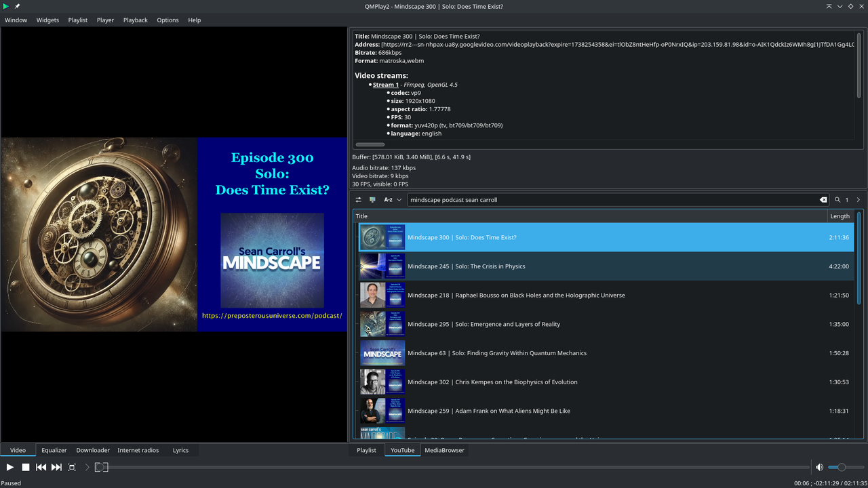Open the Options menu
The width and height of the screenshot is (868, 488).
pos(168,20)
